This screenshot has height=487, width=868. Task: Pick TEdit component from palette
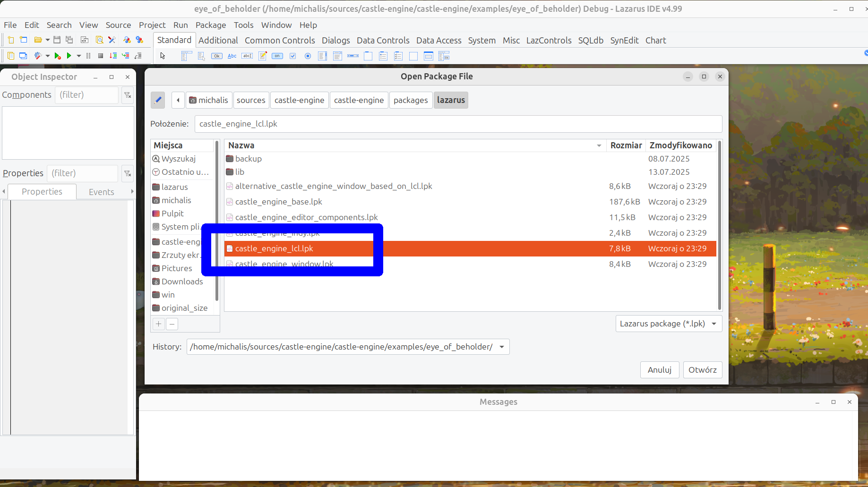tap(247, 56)
